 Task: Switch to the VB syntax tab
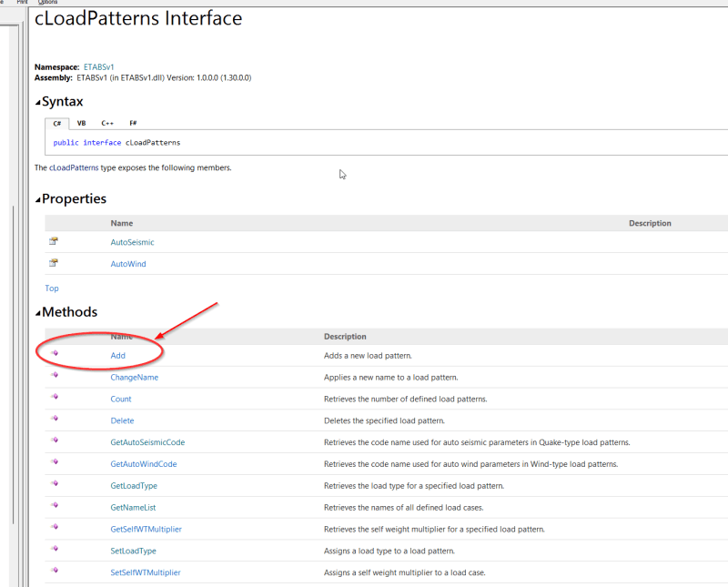(x=81, y=123)
